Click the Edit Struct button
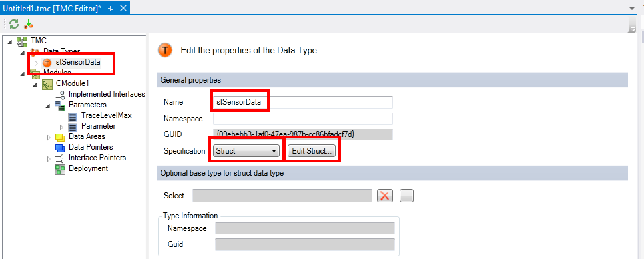Viewport: 644px width, 259px height. point(311,151)
